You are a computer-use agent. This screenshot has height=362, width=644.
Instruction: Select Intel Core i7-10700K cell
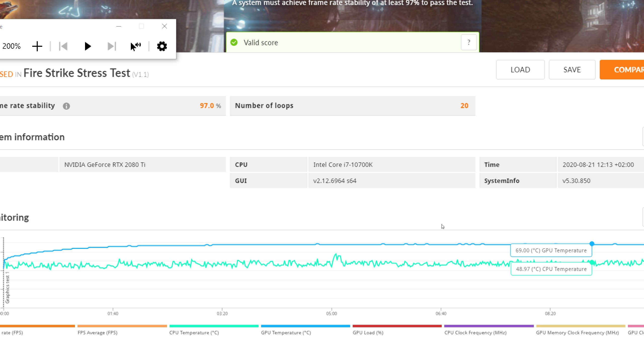[392, 165]
